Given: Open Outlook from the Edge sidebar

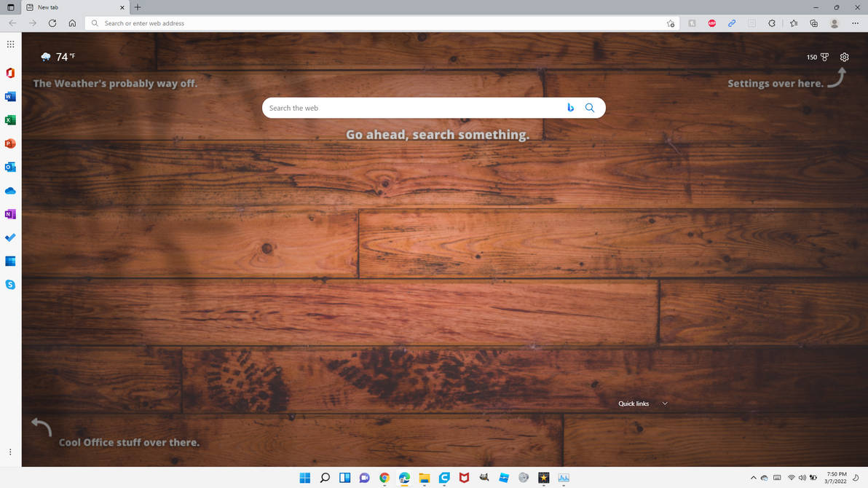Looking at the screenshot, I should tap(9, 167).
